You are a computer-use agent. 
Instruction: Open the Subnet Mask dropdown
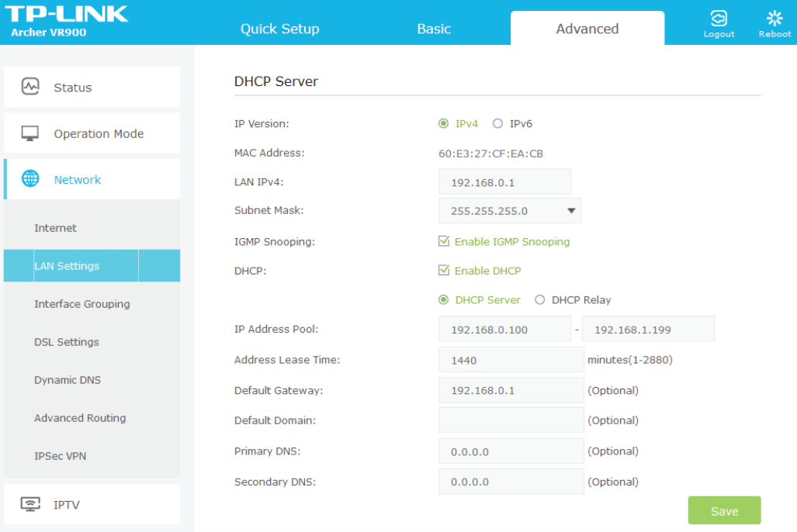(x=509, y=211)
